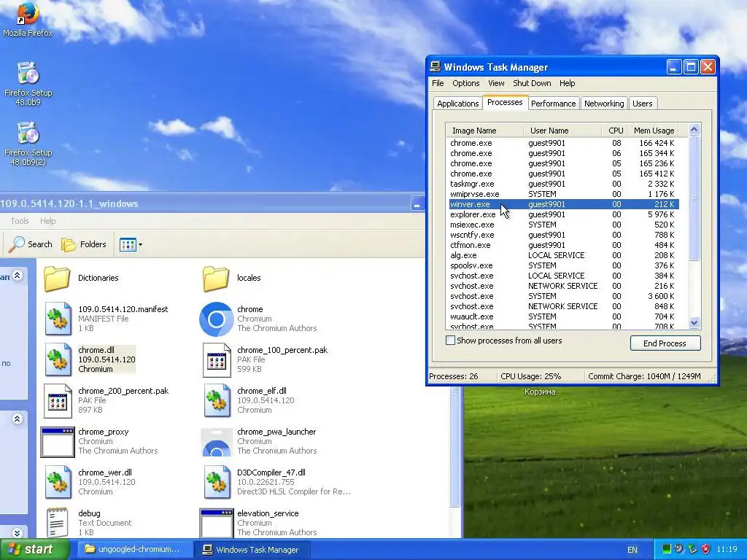Screen dimensions: 747x560
Task: Select the Firefox Setup 48.0b9 installer icon
Action: pyautogui.click(x=28, y=74)
